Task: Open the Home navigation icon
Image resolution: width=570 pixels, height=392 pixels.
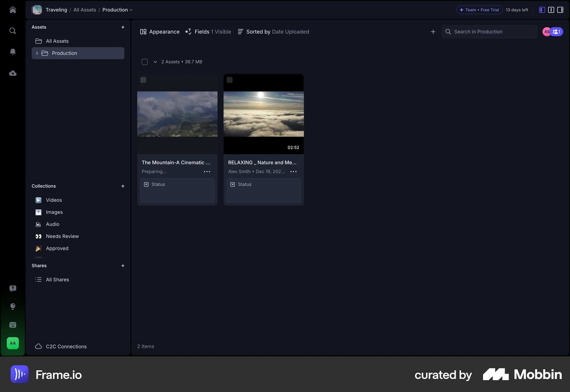Action: (13, 10)
